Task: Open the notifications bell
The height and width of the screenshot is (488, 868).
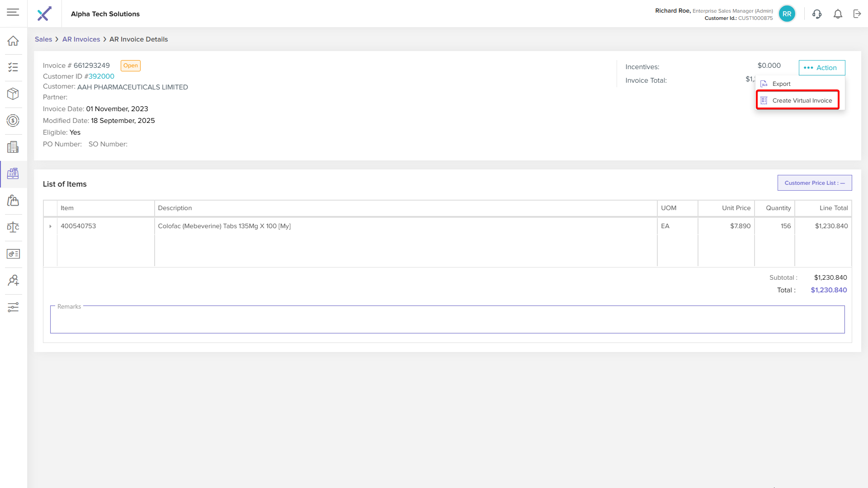Action: click(x=838, y=14)
